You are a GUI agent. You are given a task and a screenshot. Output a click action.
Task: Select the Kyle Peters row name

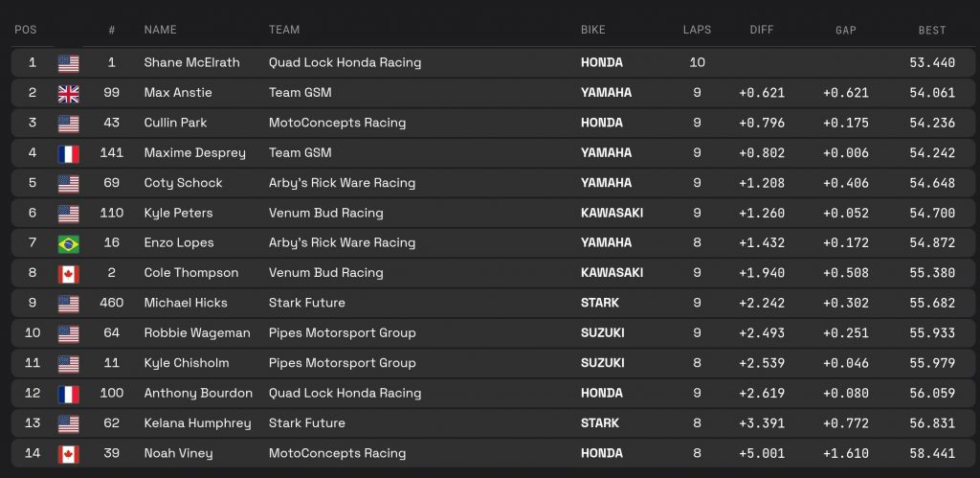pos(178,213)
